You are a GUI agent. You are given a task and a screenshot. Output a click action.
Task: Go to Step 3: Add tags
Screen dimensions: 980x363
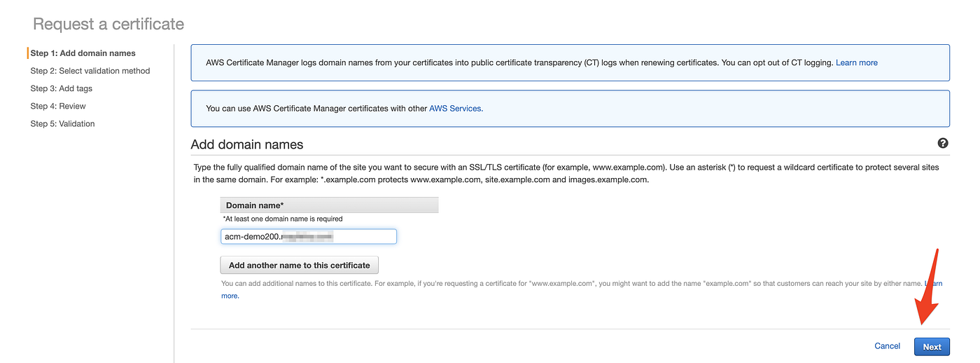61,88
